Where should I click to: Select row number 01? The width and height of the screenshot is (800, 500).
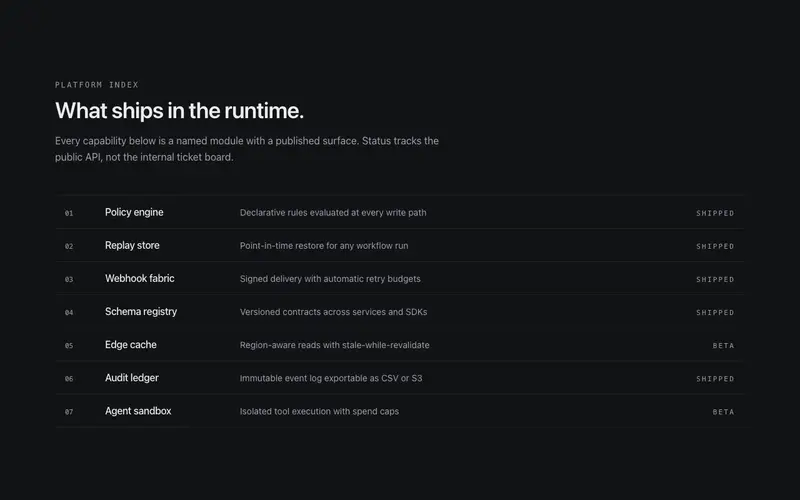pyautogui.click(x=69, y=213)
